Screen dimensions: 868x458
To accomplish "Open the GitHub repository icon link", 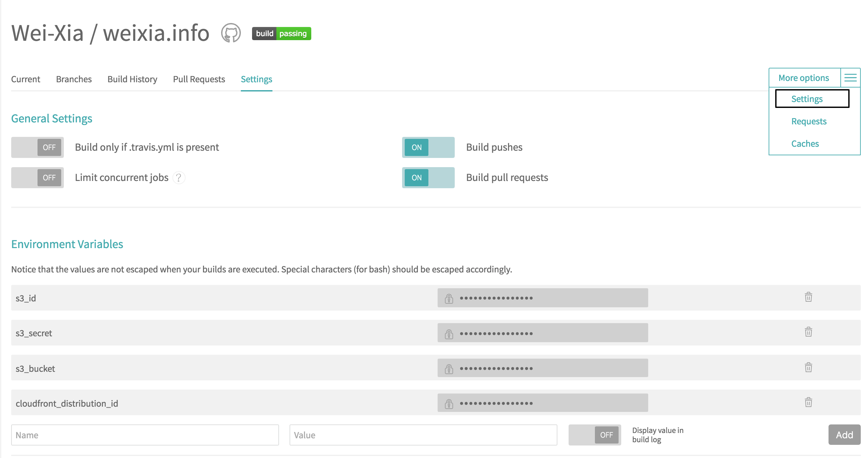I will pyautogui.click(x=231, y=33).
